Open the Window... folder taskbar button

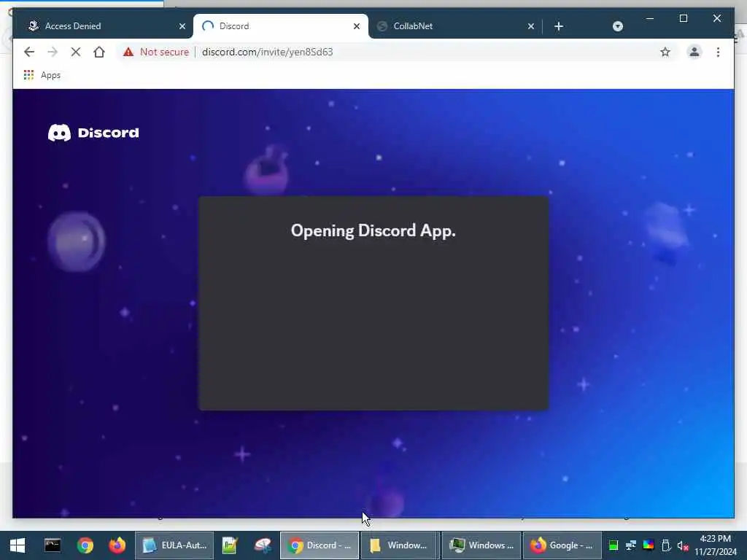400,545
